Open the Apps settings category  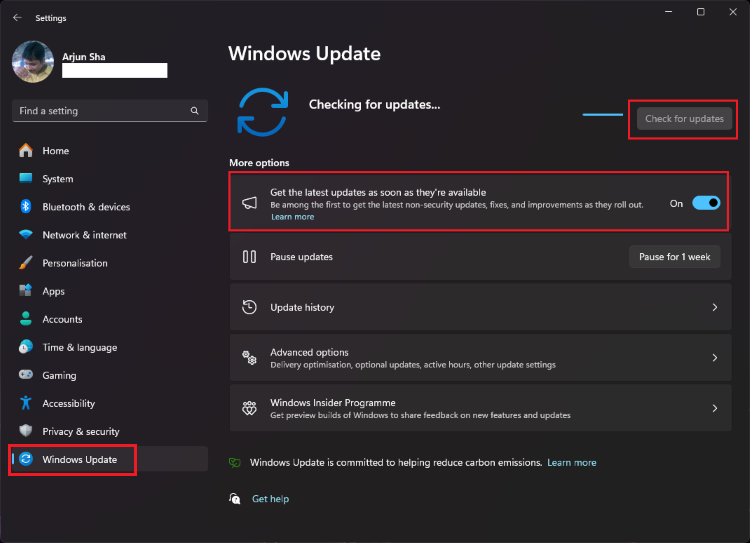pyautogui.click(x=110, y=291)
